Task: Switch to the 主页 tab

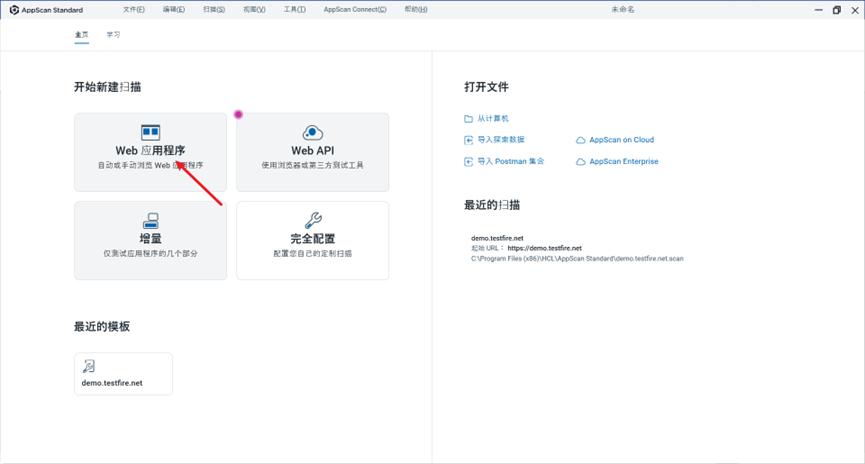Action: pos(82,35)
